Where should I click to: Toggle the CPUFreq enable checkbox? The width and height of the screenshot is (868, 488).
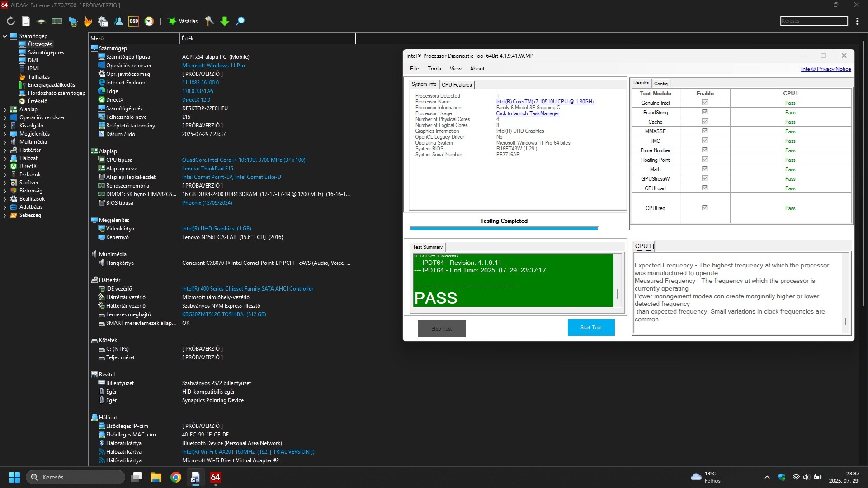704,208
